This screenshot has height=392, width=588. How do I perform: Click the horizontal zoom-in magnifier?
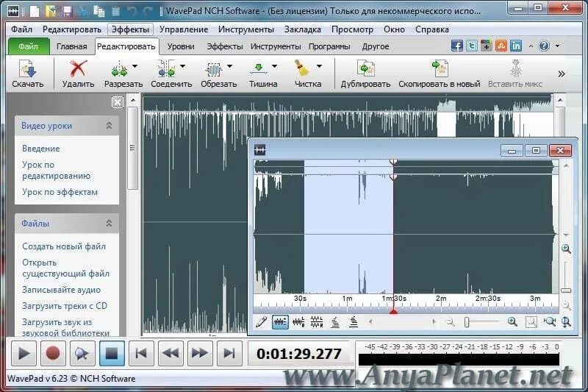coord(512,322)
